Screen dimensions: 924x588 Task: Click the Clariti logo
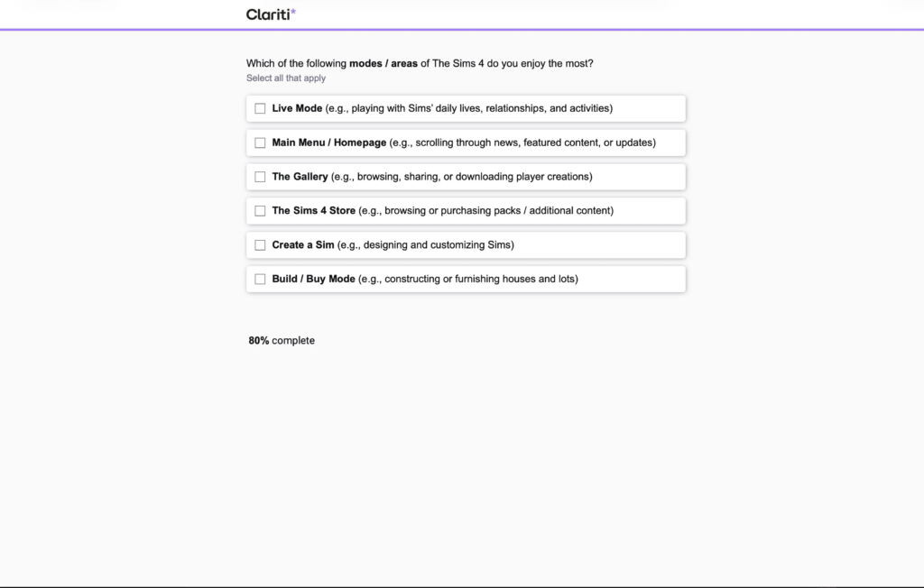tap(270, 14)
